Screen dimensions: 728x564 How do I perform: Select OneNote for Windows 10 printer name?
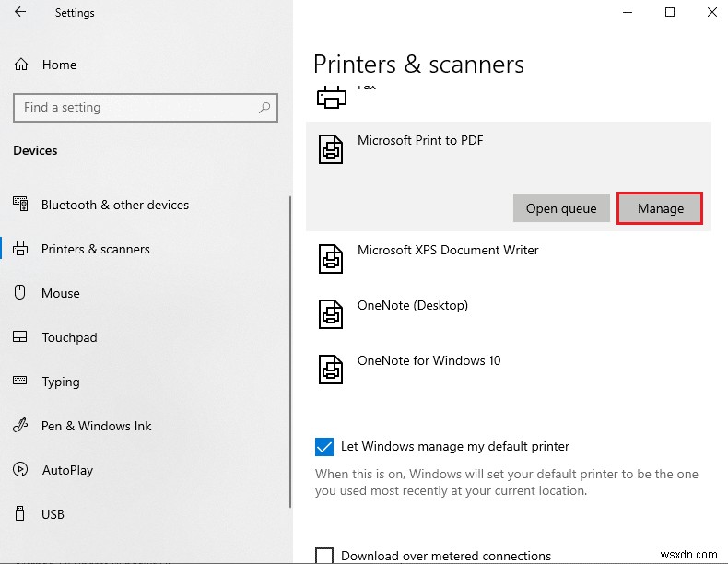click(429, 360)
